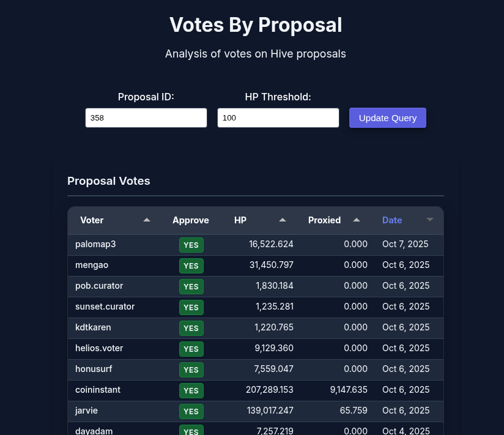Click the HP column sort arrow

tap(283, 220)
